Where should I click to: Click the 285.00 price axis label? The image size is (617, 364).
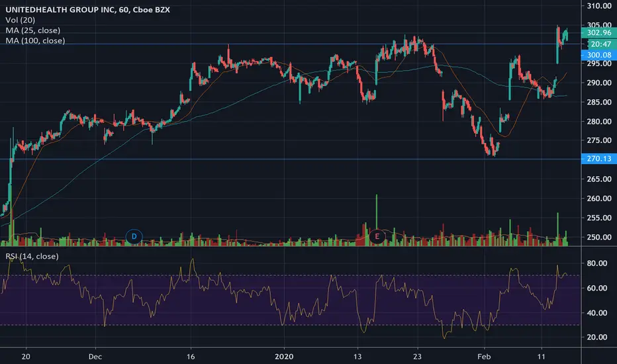pyautogui.click(x=599, y=102)
